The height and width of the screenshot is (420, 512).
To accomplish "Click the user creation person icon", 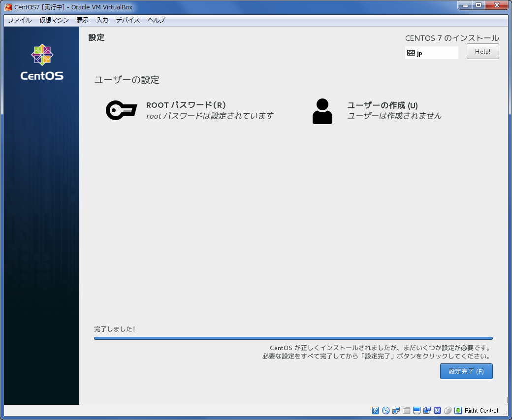I will (x=322, y=111).
